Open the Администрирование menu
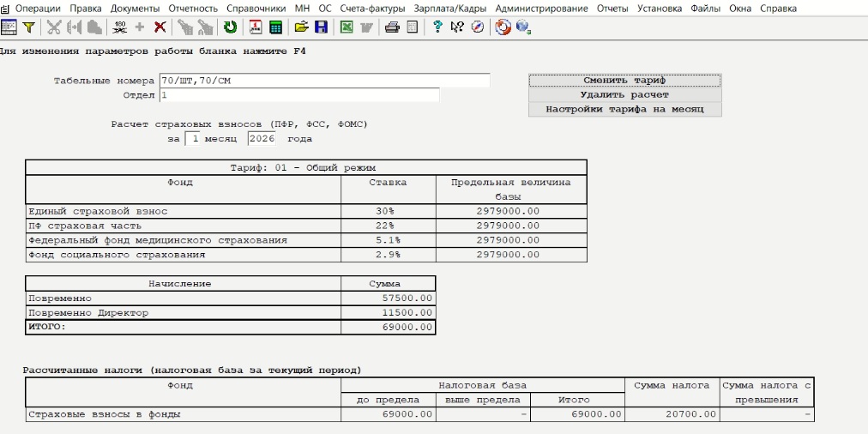Screen dimensions: 868x434 point(542,9)
